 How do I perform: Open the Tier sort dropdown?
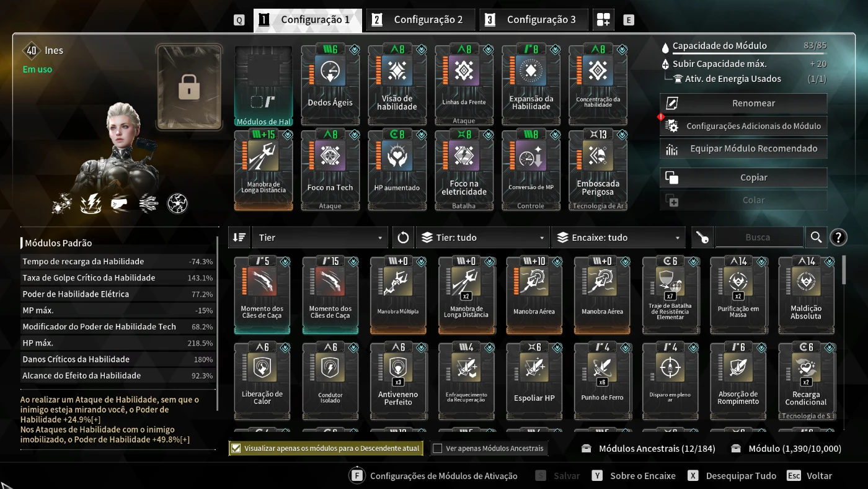click(x=320, y=238)
